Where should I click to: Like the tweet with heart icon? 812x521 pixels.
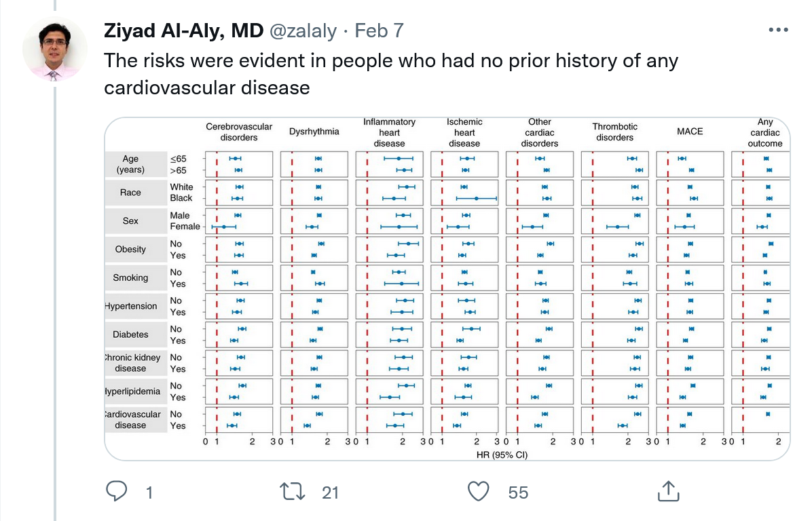click(479, 491)
